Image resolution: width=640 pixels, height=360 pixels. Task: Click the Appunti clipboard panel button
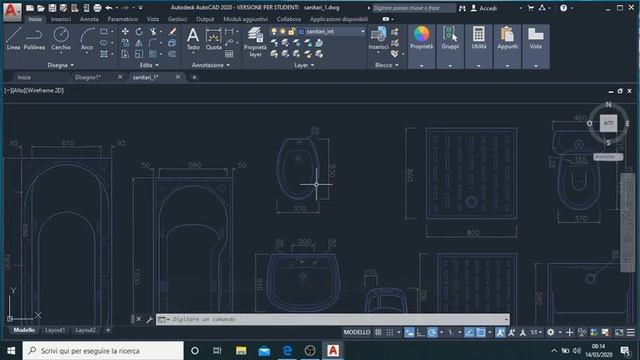[x=507, y=39]
